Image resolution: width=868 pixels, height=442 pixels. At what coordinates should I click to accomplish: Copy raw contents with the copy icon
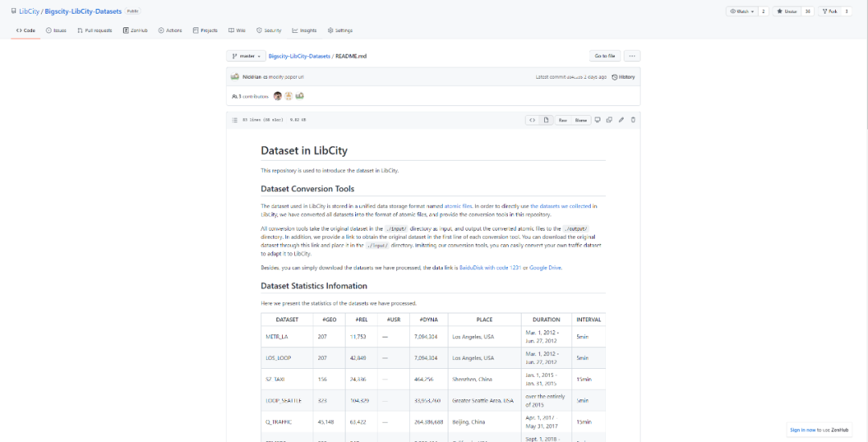click(608, 120)
